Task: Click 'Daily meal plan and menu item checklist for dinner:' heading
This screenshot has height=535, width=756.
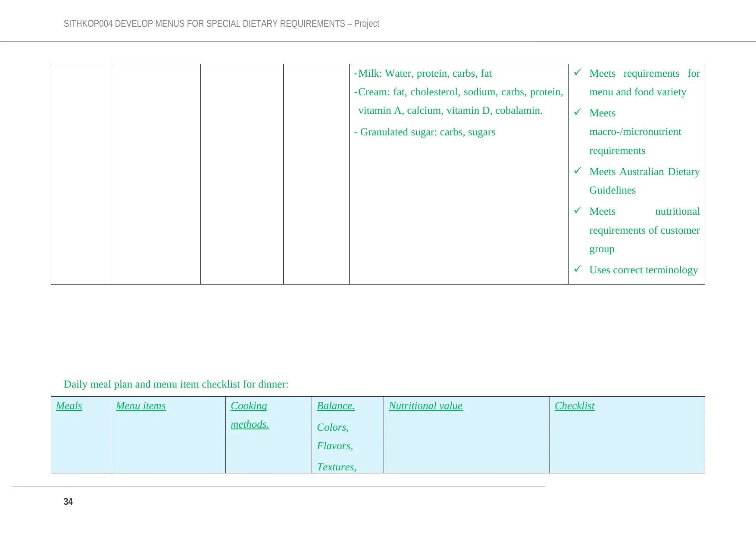Action: pos(176,384)
